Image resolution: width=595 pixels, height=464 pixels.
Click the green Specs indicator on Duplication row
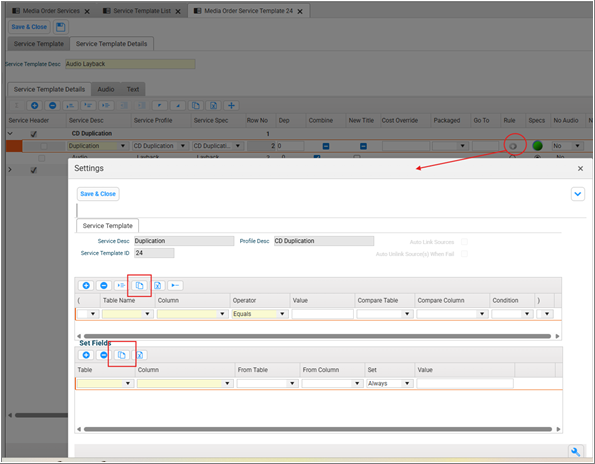[x=537, y=146]
